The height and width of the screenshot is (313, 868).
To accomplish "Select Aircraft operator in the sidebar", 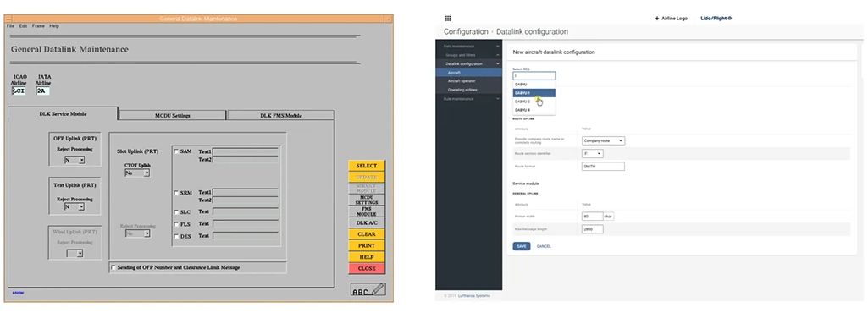I will point(469,80).
